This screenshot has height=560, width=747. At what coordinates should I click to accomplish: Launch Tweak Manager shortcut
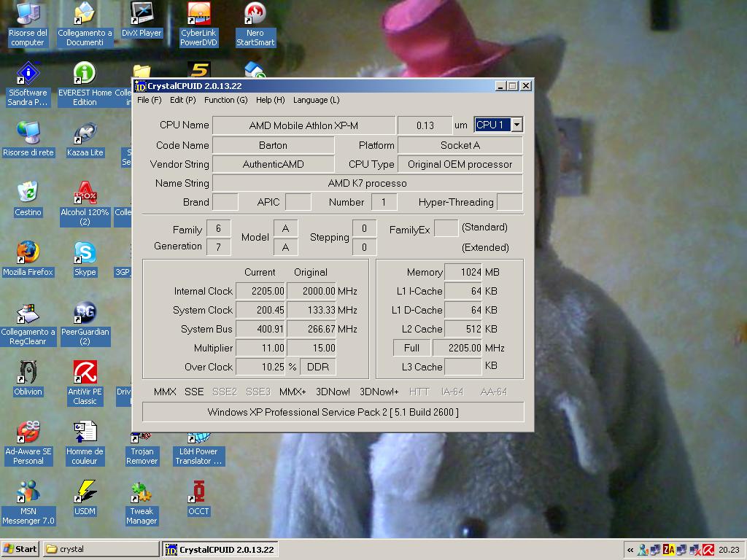[x=142, y=502]
